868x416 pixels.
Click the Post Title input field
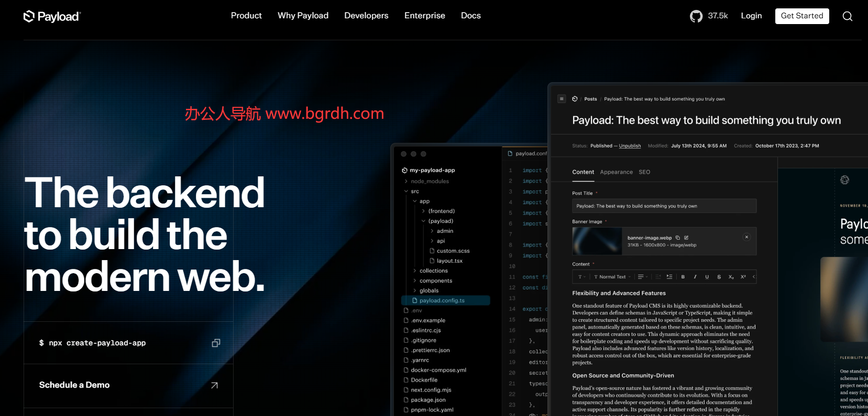(664, 206)
